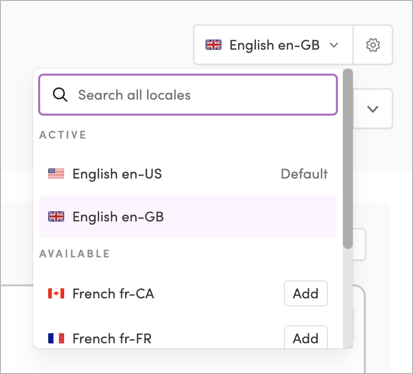
Task: Add the French fr-FR locale
Action: [306, 337]
